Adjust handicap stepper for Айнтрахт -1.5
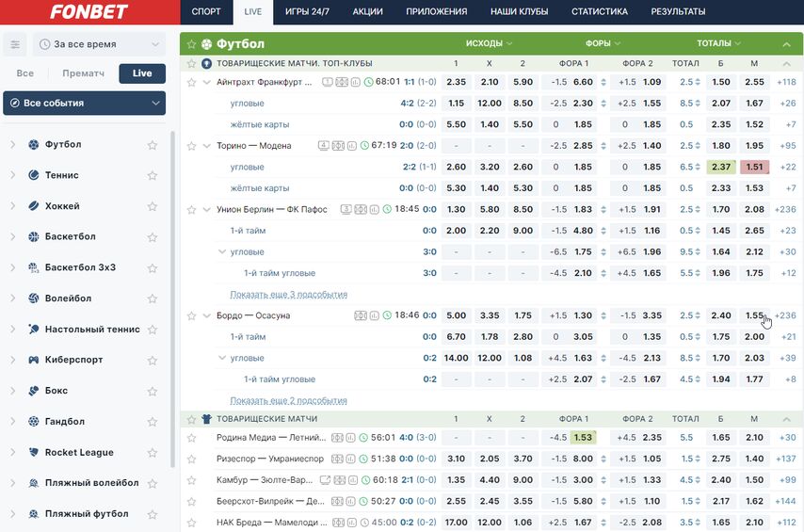 click(603, 82)
